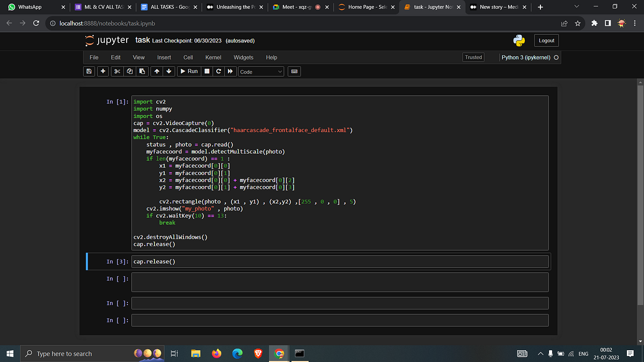Cut selected cell with scissors icon
Image resolution: width=644 pixels, height=362 pixels.
[x=117, y=71]
